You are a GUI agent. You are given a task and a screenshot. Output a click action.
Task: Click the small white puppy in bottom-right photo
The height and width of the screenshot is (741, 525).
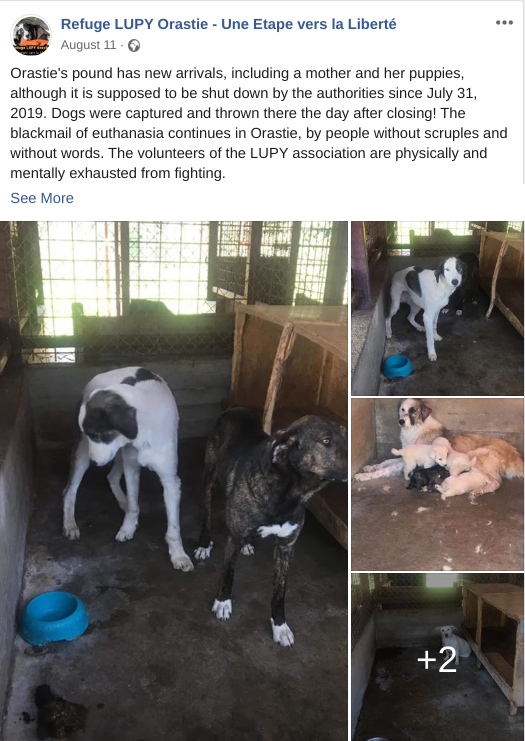tap(454, 641)
